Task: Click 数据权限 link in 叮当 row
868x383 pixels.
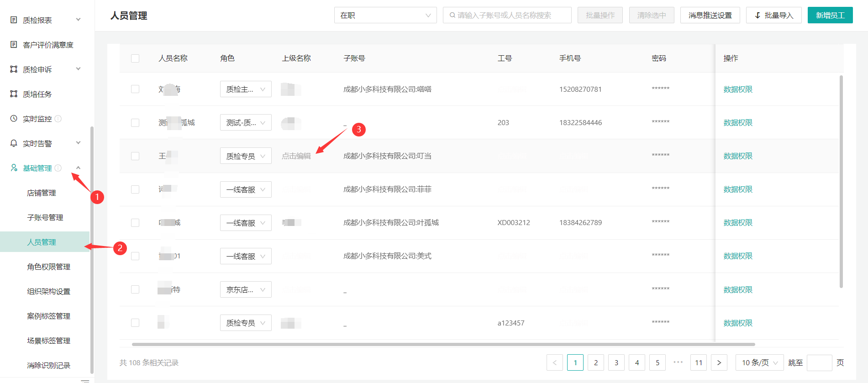Action: (738, 156)
